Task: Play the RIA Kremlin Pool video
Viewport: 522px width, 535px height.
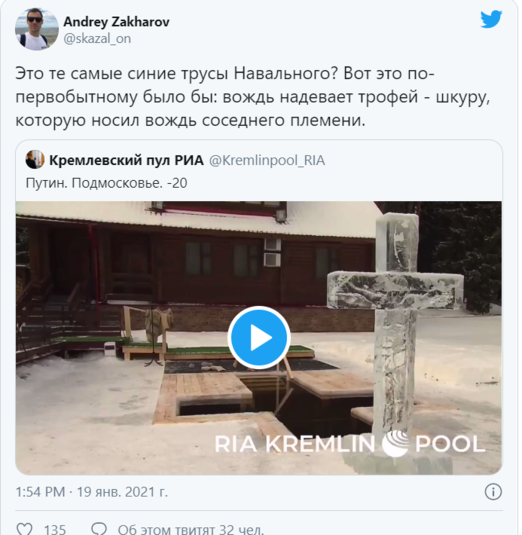Action: [259, 337]
